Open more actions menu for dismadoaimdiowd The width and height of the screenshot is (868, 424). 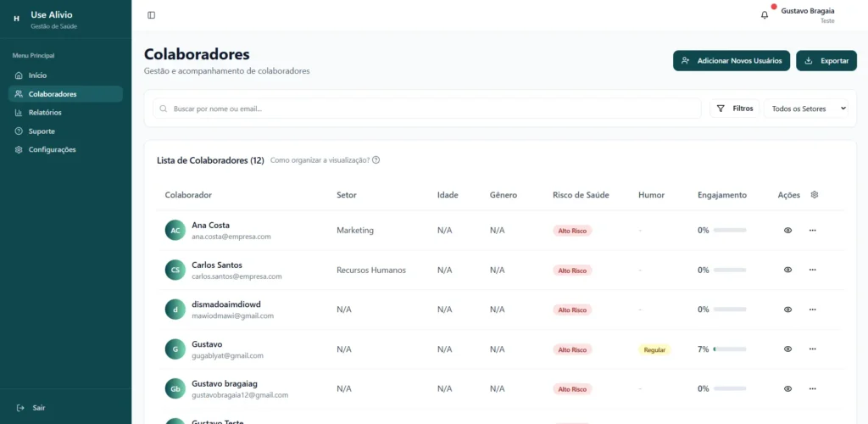(813, 310)
